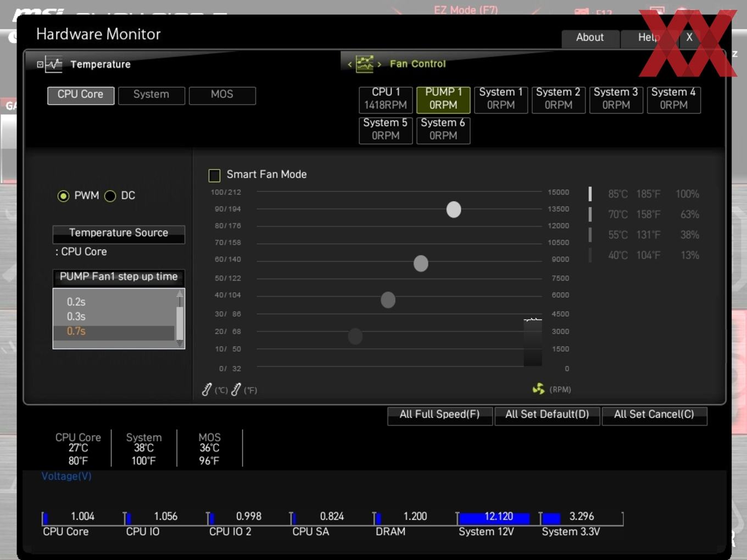
Task: Click the Celsius thermometer icon
Action: coord(207,390)
